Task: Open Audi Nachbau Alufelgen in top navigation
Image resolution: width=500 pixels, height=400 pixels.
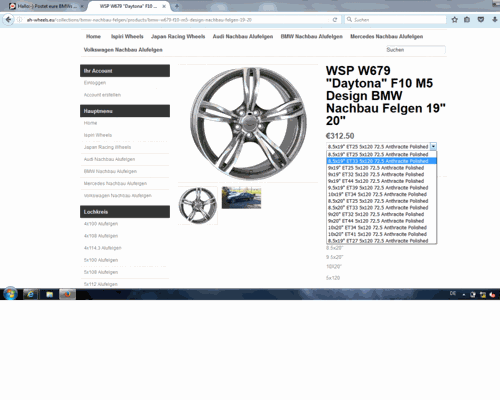Action: click(x=243, y=36)
